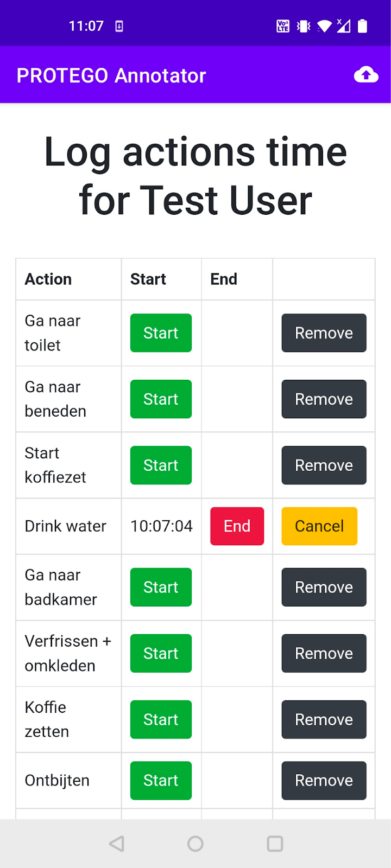Remove the Verfrissen + omkleden action

(x=324, y=653)
